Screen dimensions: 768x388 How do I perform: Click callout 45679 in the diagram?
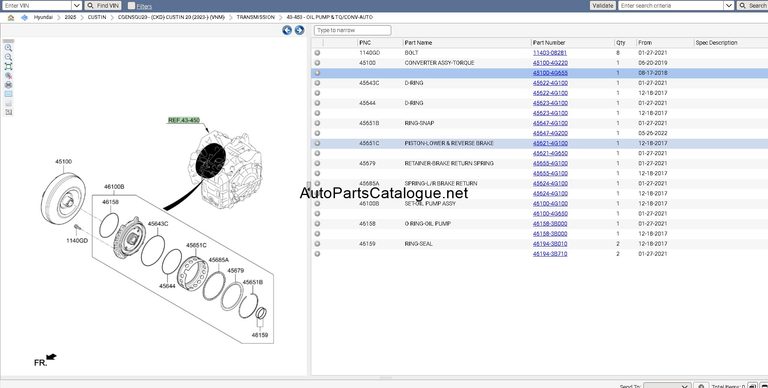(x=236, y=270)
